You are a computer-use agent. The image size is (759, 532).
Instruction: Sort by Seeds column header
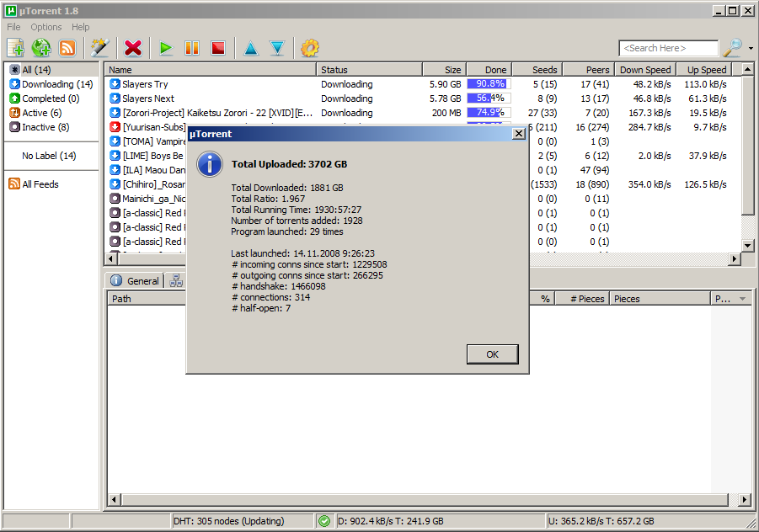[x=537, y=70]
